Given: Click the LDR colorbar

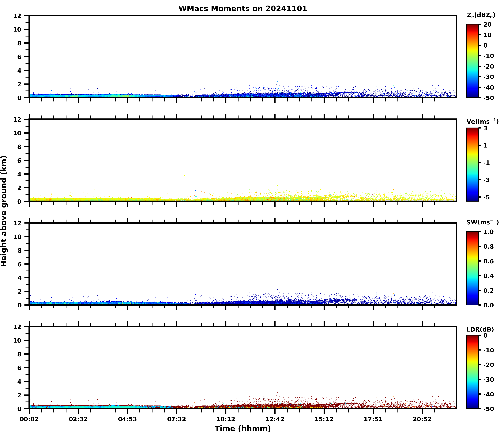Looking at the screenshot, I should [x=472, y=372].
